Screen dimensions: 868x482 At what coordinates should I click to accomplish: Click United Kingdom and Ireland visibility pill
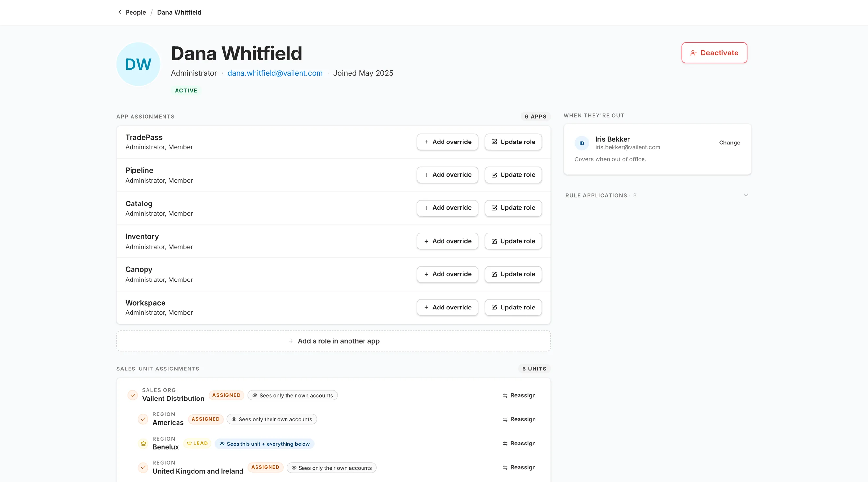coord(332,468)
